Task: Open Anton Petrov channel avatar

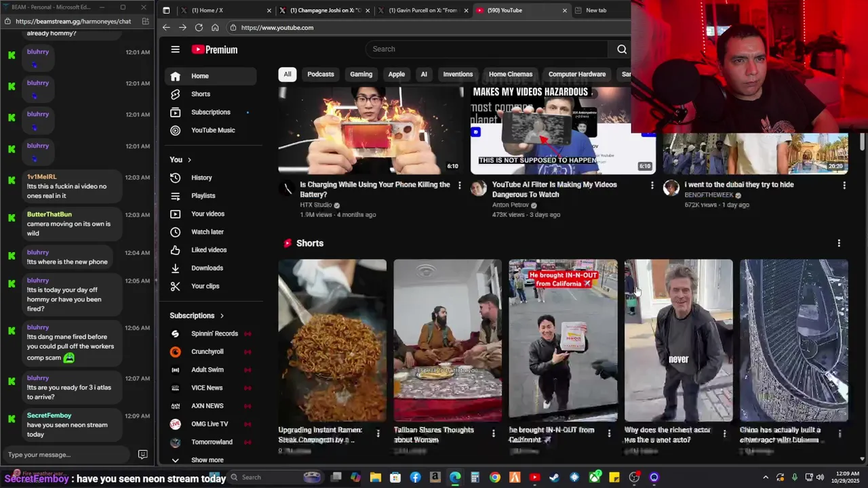Action: click(479, 188)
